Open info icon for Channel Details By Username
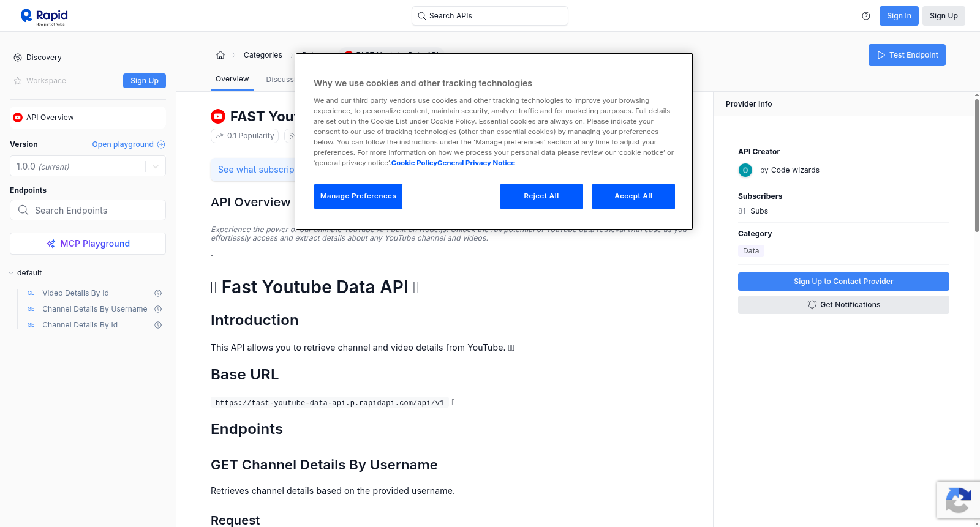This screenshot has width=980, height=527. 158,309
